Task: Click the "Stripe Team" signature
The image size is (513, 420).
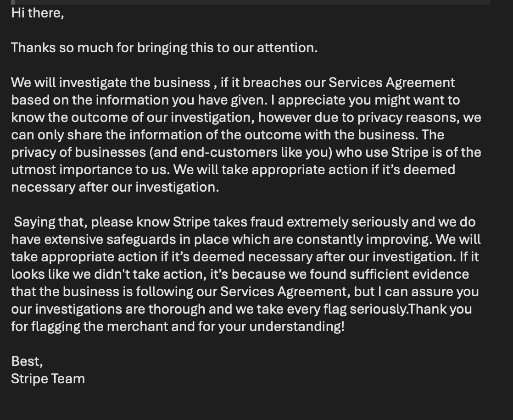Action: point(48,379)
